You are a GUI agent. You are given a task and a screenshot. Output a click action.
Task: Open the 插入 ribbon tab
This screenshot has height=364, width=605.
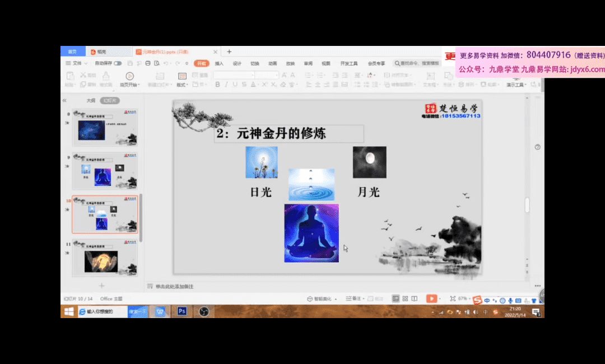point(219,63)
